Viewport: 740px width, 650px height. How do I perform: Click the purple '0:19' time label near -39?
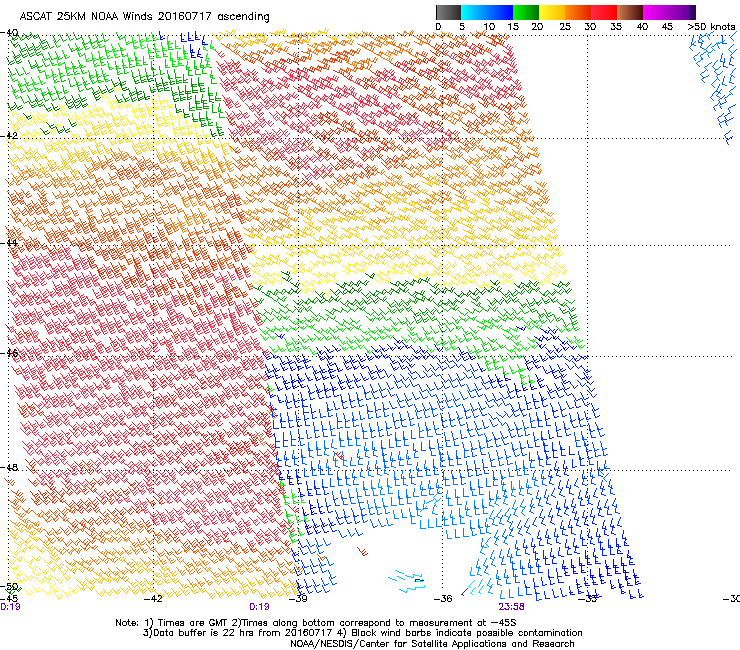260,607
